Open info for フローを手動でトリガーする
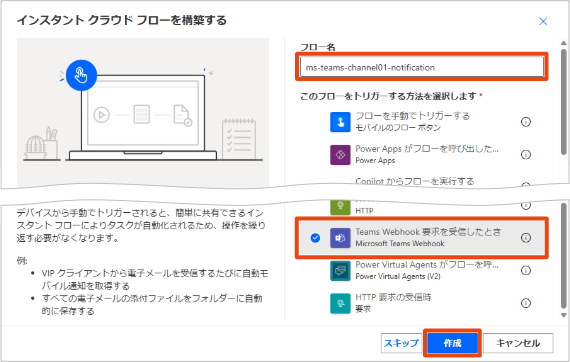Screen dimensions: 570x362 click(526, 122)
